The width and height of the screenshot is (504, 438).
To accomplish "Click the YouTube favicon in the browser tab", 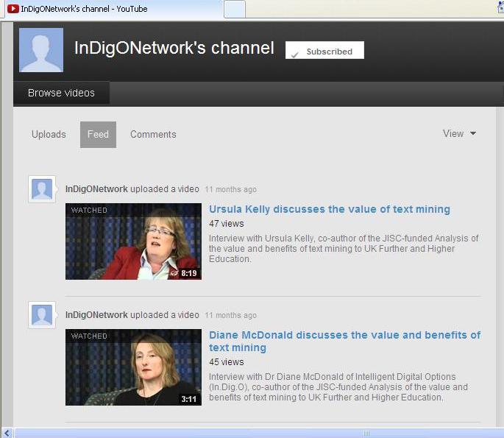I will point(13,9).
